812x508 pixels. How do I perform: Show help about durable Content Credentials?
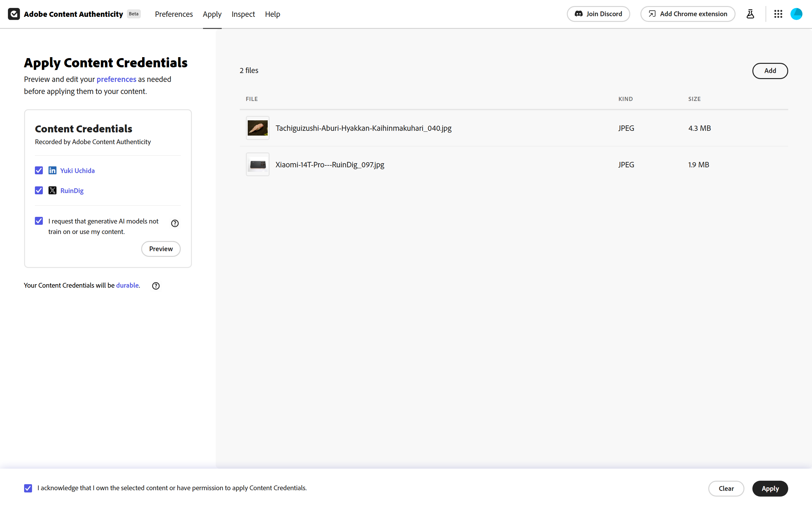[x=156, y=286]
